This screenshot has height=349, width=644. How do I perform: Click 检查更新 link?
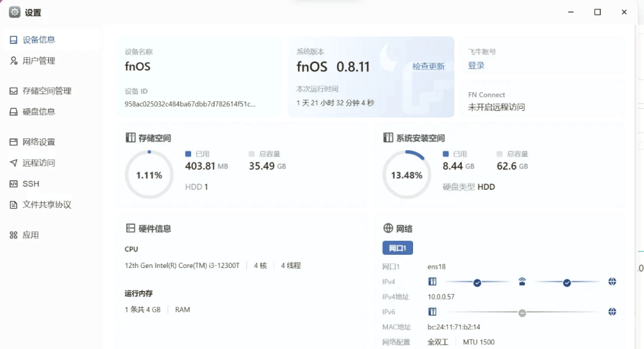(428, 66)
